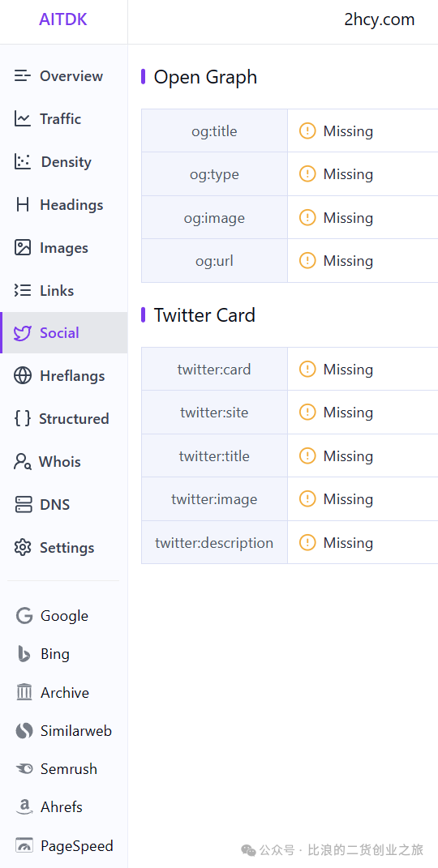Screen dimensions: 438x868
Task: Open the Ahrefs link
Action: pyautogui.click(x=49, y=807)
